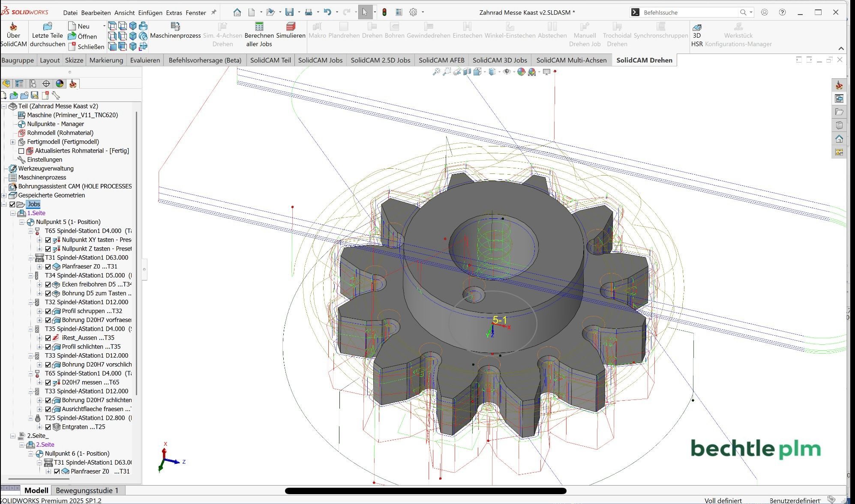
Task: Open the Neu dropdown arrow
Action: [x=104, y=26]
